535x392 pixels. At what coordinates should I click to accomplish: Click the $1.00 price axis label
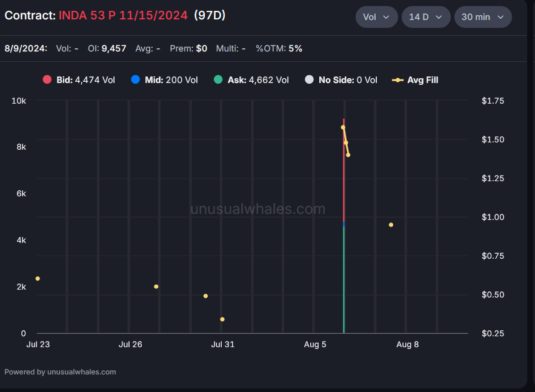[x=493, y=217]
